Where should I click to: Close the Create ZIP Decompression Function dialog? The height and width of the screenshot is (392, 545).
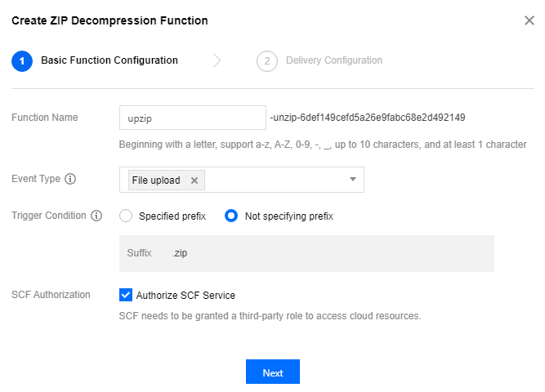pos(529,20)
